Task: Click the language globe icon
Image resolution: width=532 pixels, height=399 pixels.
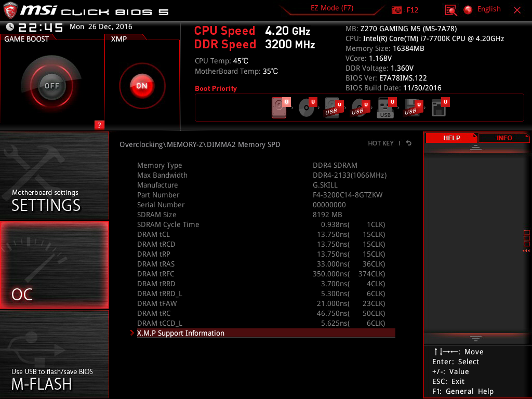Action: pyautogui.click(x=468, y=10)
